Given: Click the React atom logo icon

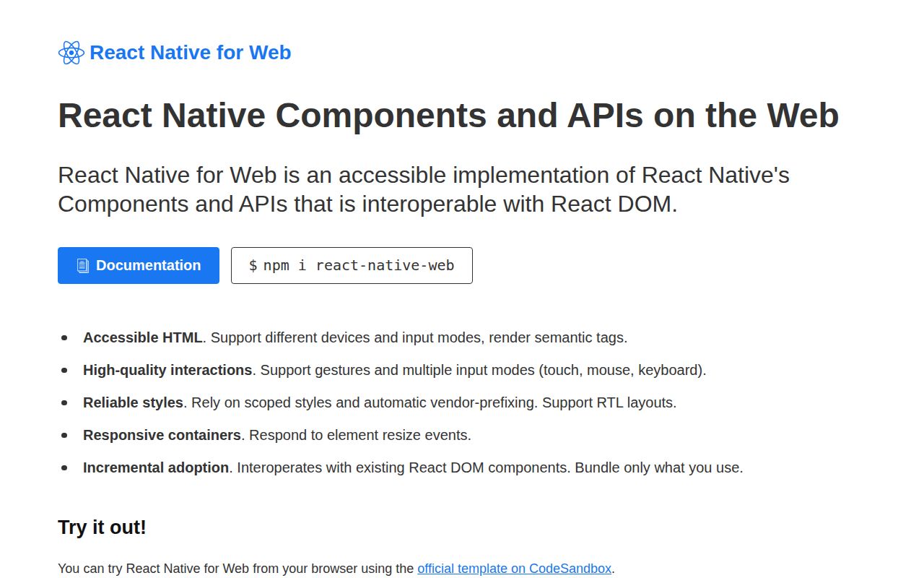Looking at the screenshot, I should (71, 53).
